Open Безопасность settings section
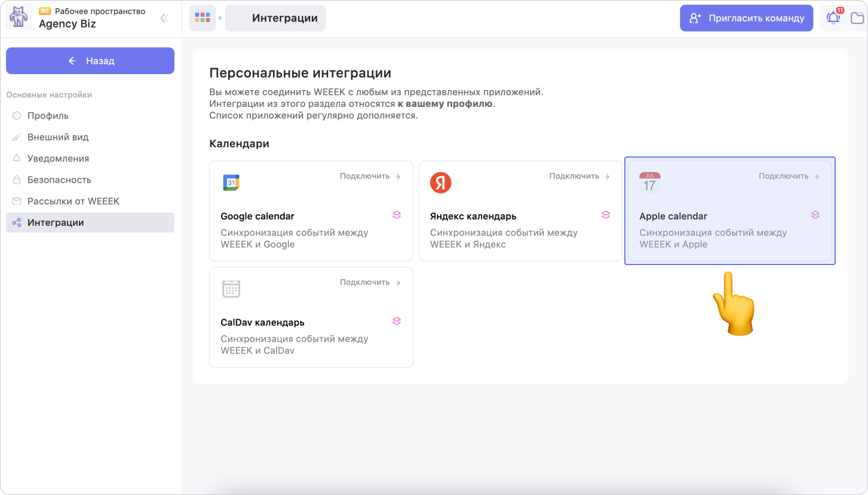The width and height of the screenshot is (868, 495). (59, 180)
